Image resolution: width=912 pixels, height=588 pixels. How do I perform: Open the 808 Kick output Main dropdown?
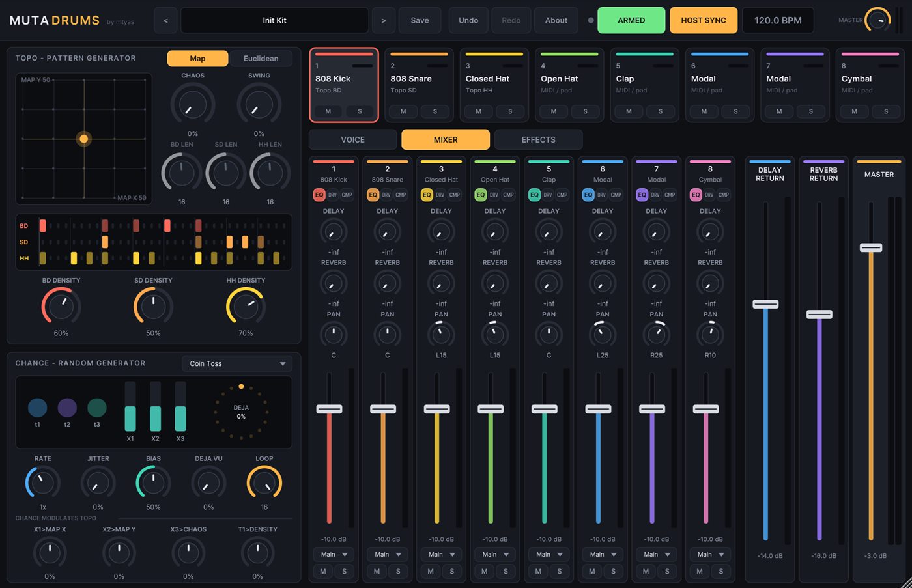(334, 555)
